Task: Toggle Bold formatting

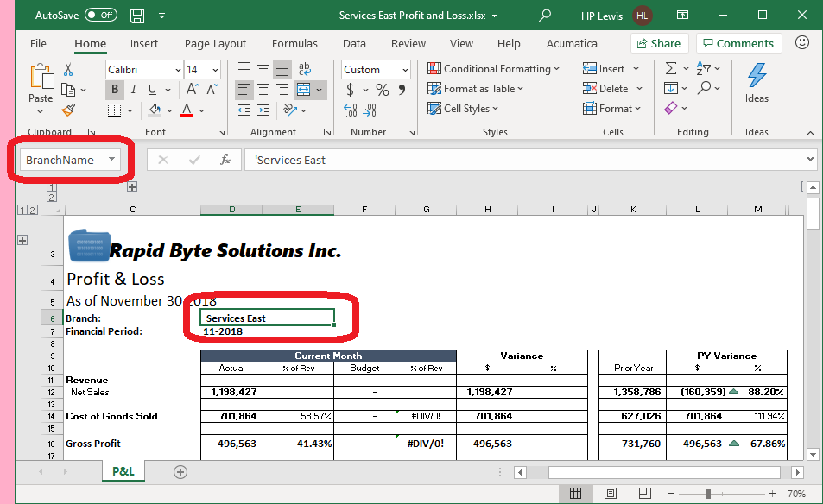Action: (114, 89)
